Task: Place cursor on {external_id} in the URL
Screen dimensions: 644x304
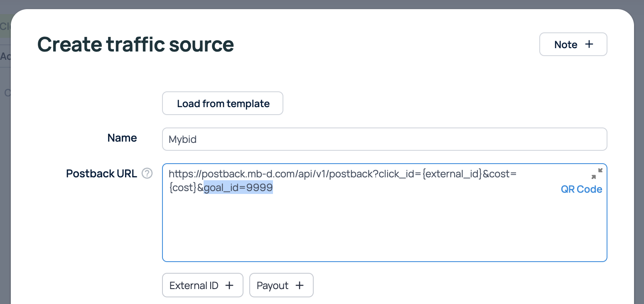Action: (x=452, y=174)
